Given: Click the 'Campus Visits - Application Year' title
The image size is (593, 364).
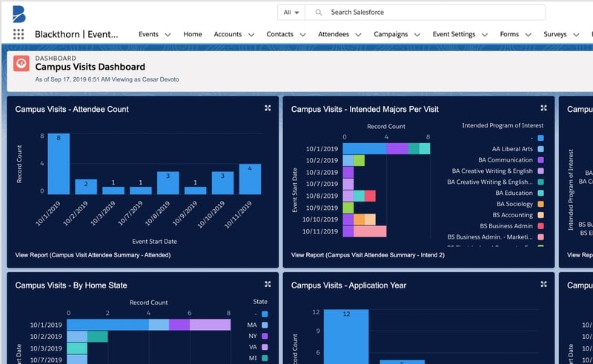Looking at the screenshot, I should click(348, 285).
